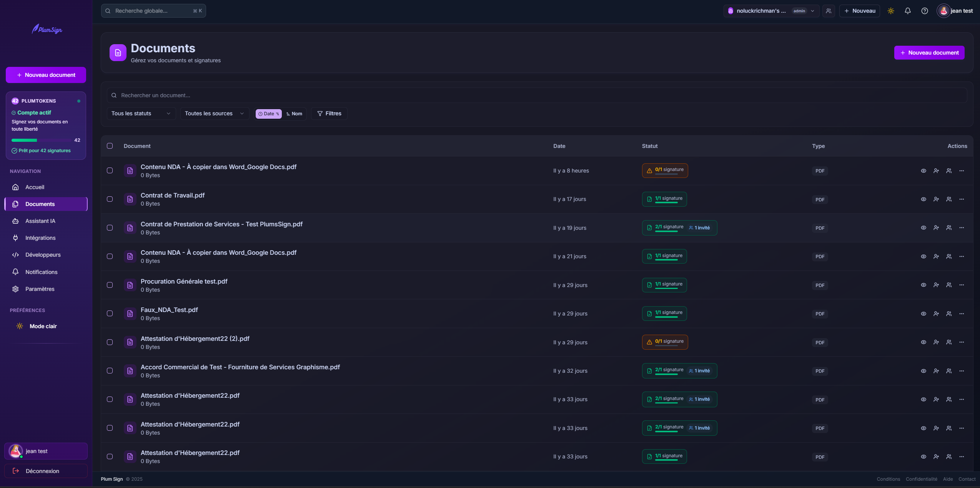Click header Nouveau document button
This screenshot has height=488, width=980.
pos(929,53)
